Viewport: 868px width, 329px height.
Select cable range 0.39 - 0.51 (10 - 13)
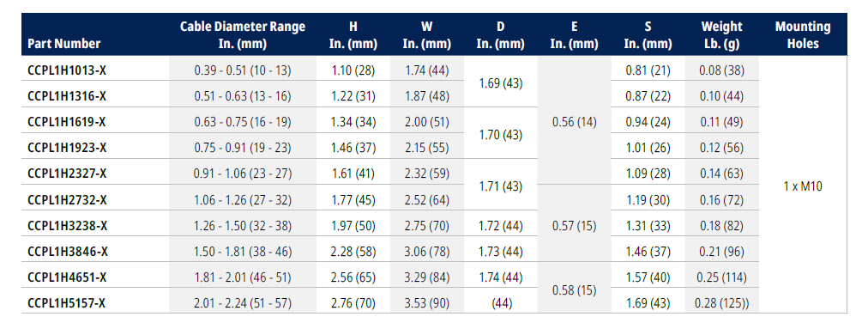click(x=243, y=70)
